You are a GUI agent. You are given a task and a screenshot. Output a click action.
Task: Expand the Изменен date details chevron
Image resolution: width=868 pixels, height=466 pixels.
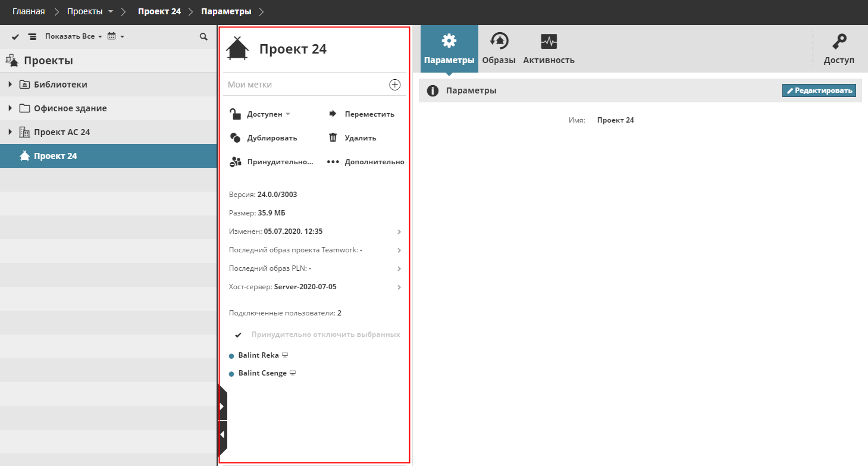coord(399,232)
